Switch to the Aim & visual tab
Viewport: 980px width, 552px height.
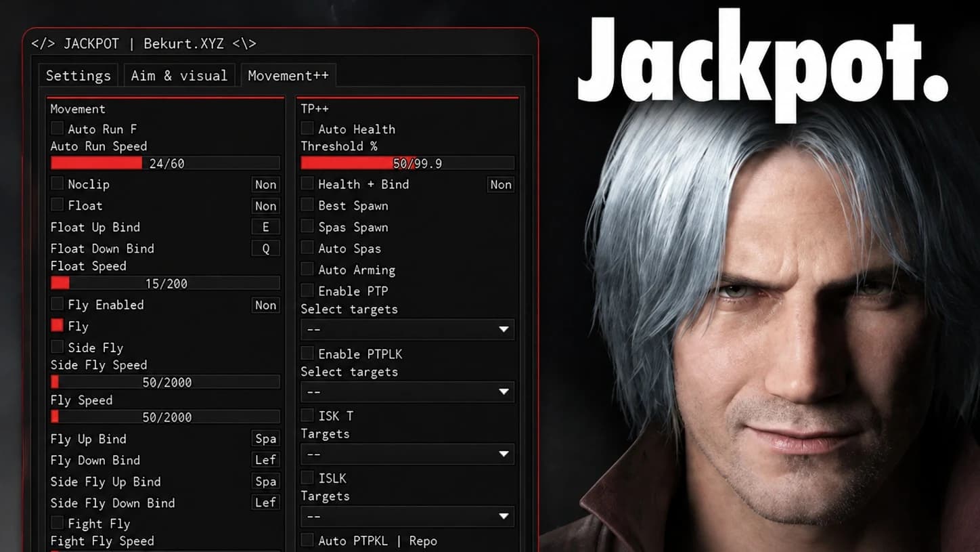[179, 75]
